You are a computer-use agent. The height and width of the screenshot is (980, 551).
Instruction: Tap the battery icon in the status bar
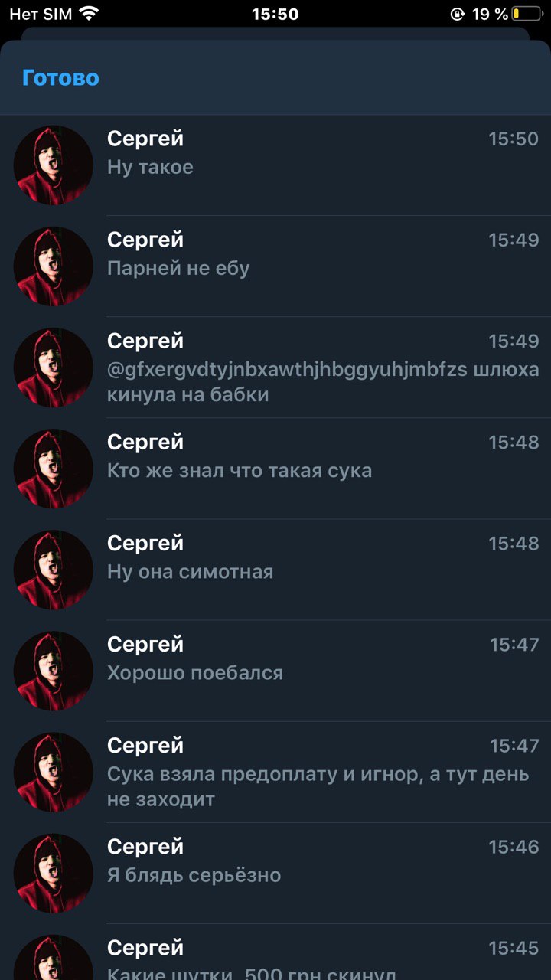point(527,14)
